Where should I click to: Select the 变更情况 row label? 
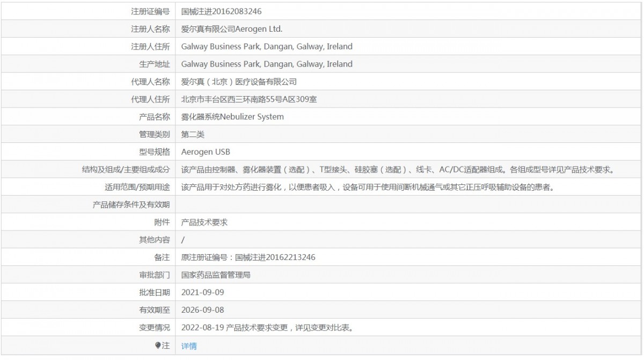click(x=155, y=328)
